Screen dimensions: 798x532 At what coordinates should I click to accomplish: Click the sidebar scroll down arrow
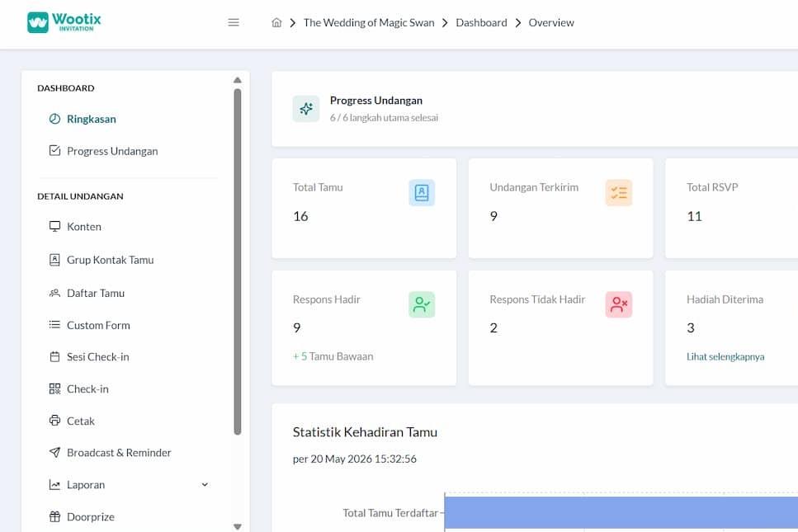237,526
